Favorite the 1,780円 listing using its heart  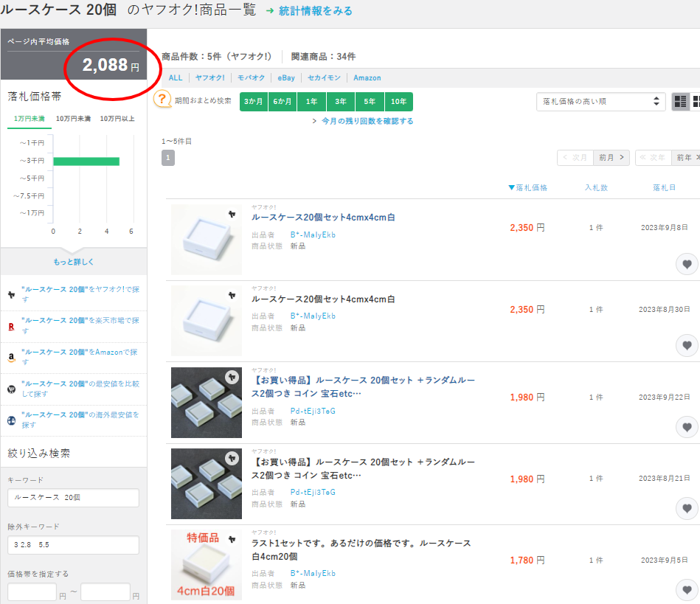click(x=687, y=590)
